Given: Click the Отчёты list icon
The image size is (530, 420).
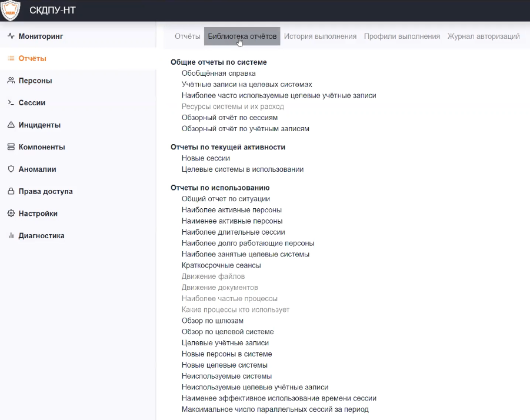Looking at the screenshot, I should click(11, 58).
